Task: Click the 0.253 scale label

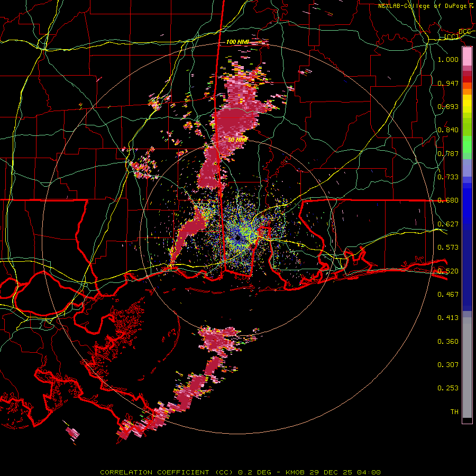Action: (x=448, y=388)
